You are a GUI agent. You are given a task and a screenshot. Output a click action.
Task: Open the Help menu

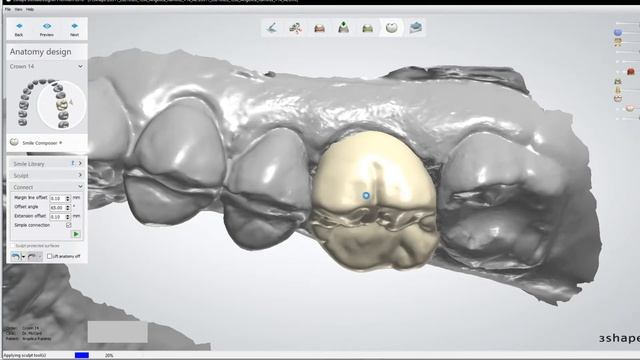pos(30,9)
